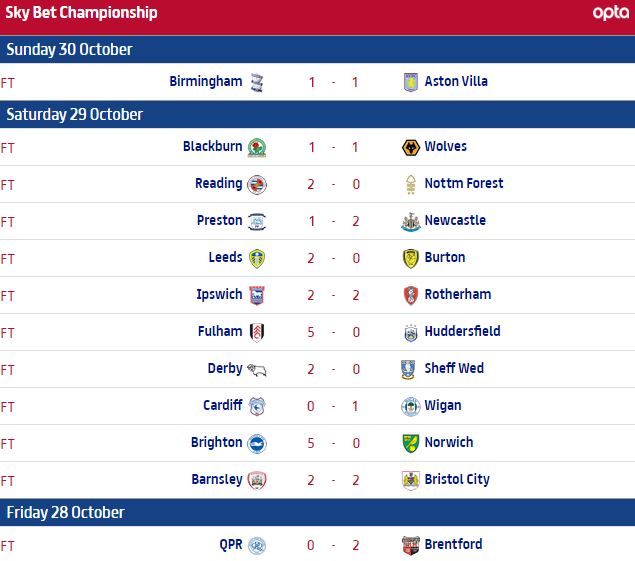635x561 pixels.
Task: Click the Brentford club crest
Action: 408,545
